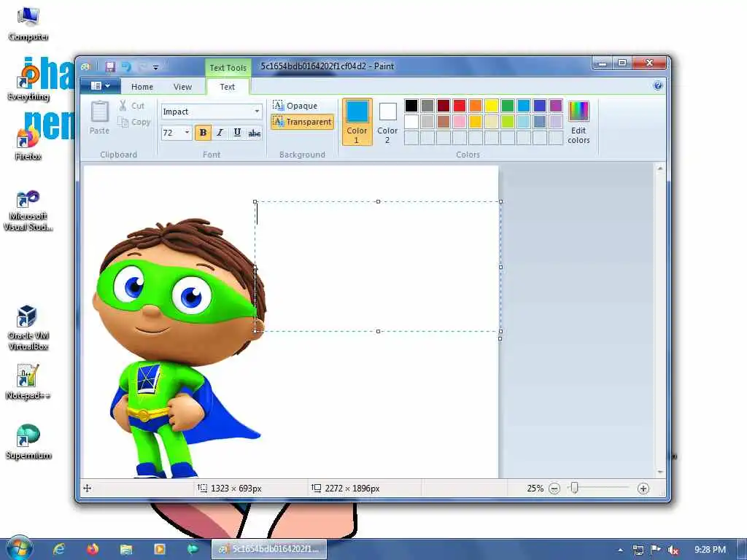
Task: Click the muted volume tray icon
Action: coord(673,550)
